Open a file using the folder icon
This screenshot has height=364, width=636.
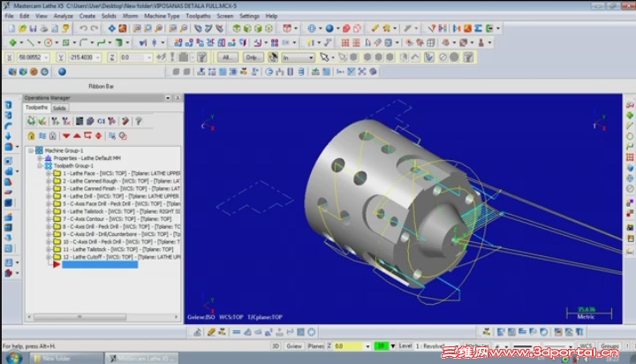point(22,28)
